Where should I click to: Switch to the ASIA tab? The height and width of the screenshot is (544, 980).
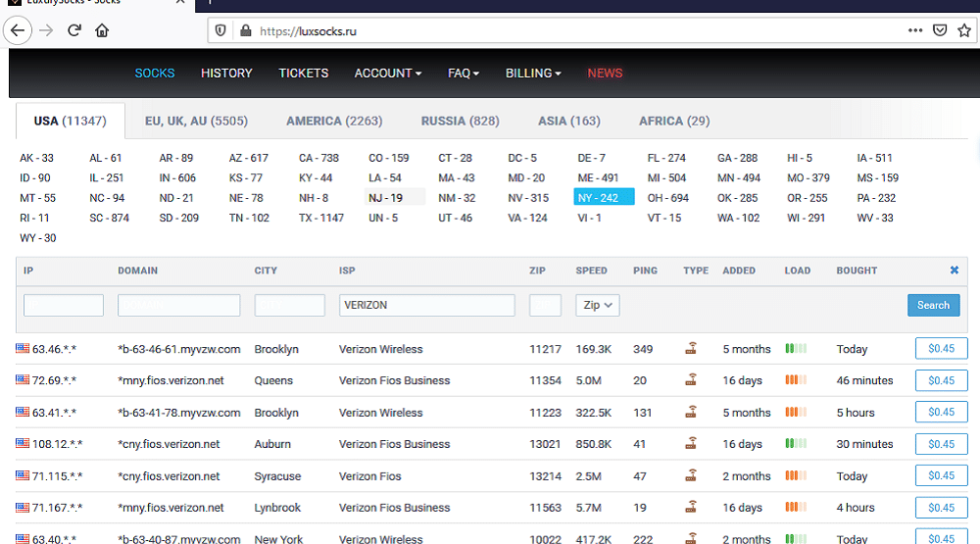pos(568,121)
